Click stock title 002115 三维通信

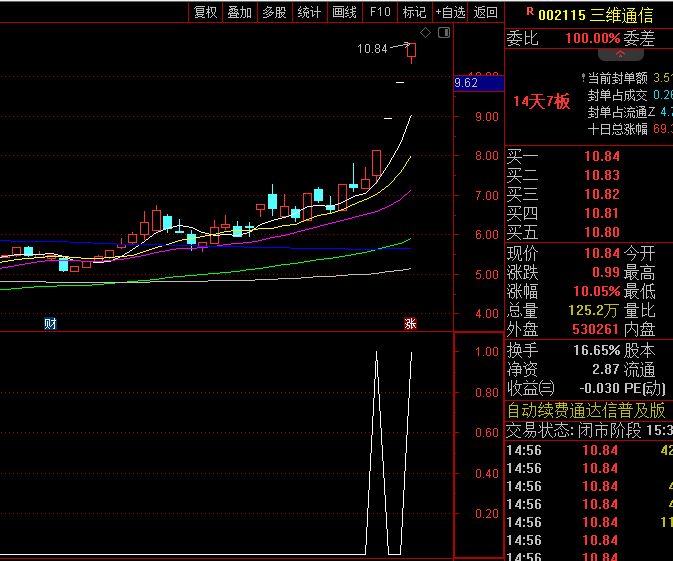tap(595, 15)
